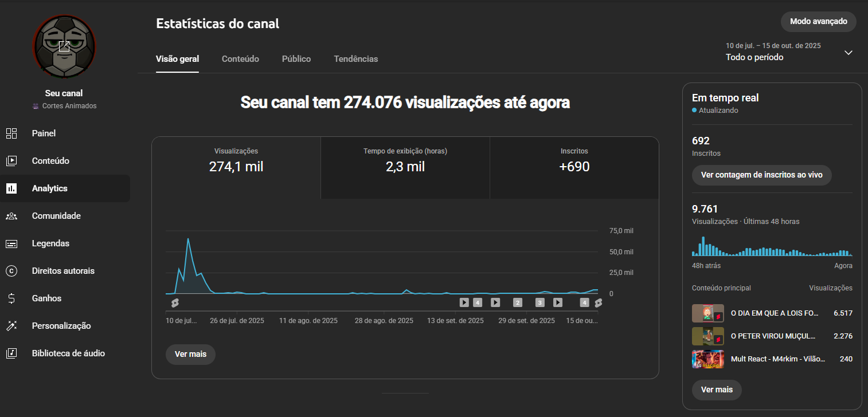The height and width of the screenshot is (417, 868).
Task: Click the 13 de set. de 2025 date label
Action: (x=456, y=321)
